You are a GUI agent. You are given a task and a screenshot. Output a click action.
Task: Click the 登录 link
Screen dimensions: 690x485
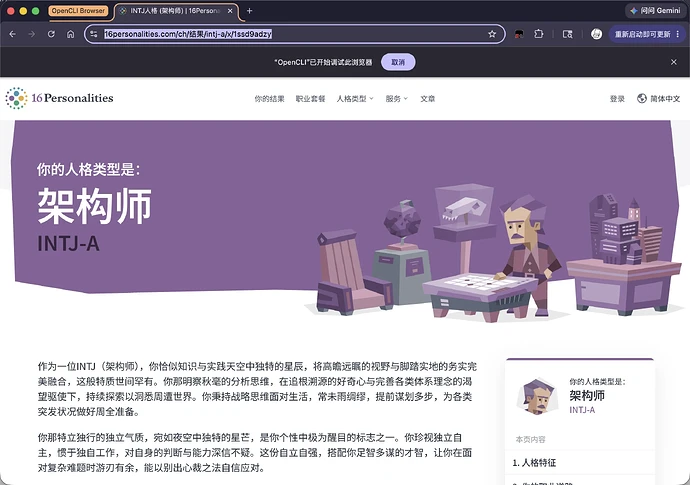click(x=617, y=99)
